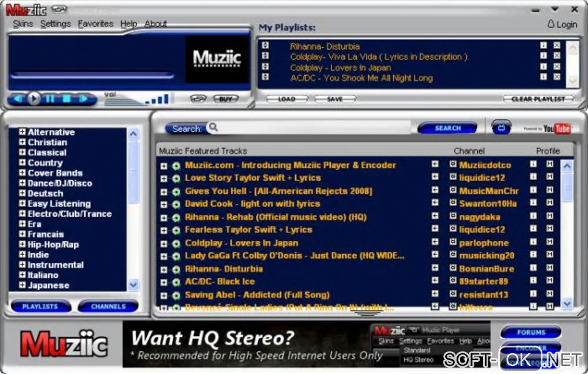Play icon for Muziic.com Introducing Muziic Player

[176, 166]
